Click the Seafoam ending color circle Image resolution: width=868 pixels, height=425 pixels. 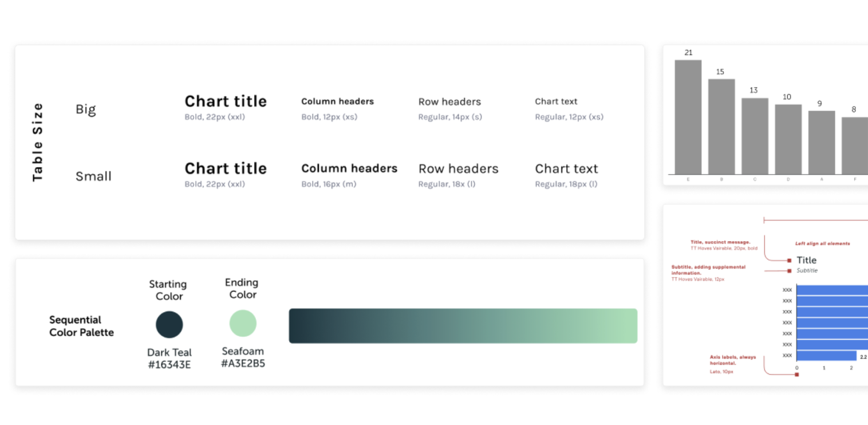(x=243, y=323)
